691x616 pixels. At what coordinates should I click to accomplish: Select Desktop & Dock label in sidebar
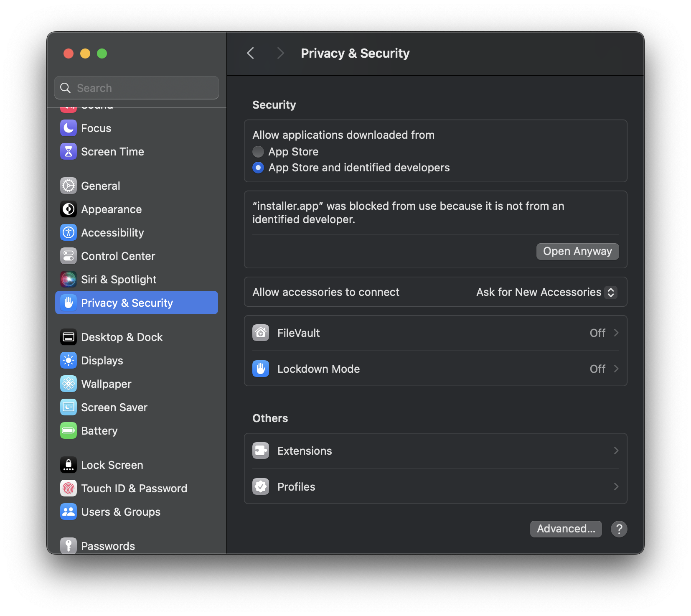[x=122, y=337]
